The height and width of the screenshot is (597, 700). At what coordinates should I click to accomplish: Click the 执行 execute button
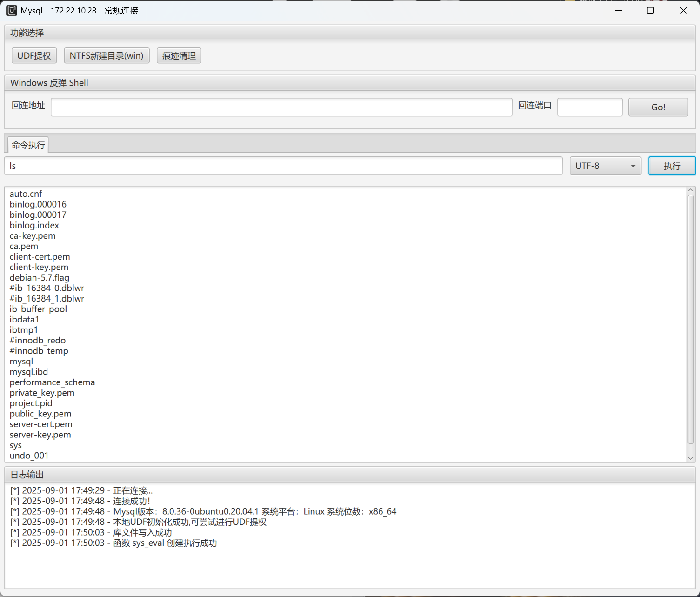(x=672, y=166)
